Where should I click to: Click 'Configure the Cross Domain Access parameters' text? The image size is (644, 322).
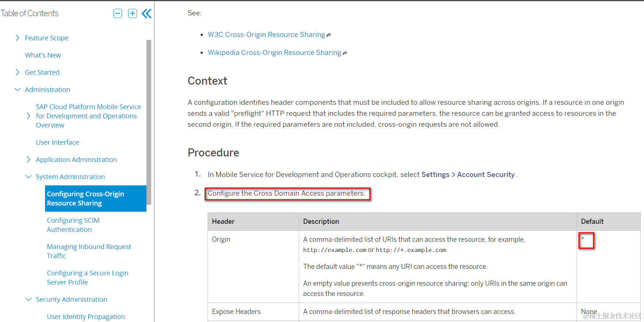(x=287, y=193)
